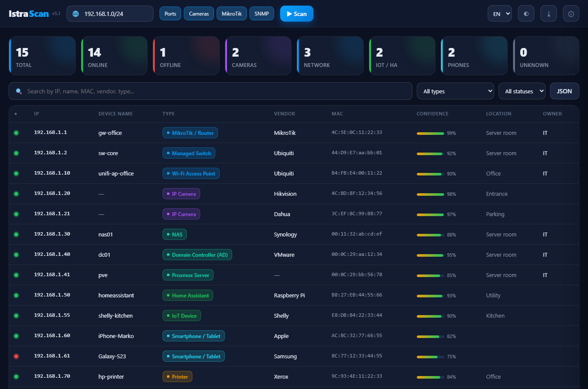
Task: Select the 3 Network summary card
Action: [330, 56]
